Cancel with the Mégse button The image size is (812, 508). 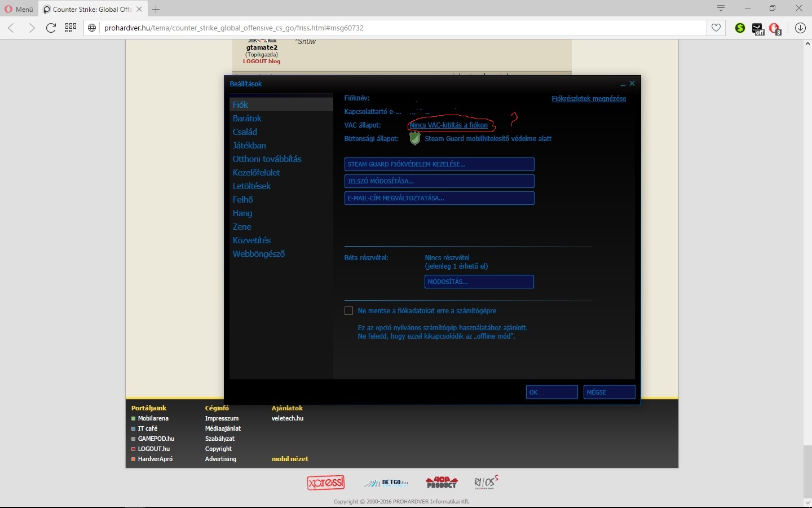coord(610,392)
